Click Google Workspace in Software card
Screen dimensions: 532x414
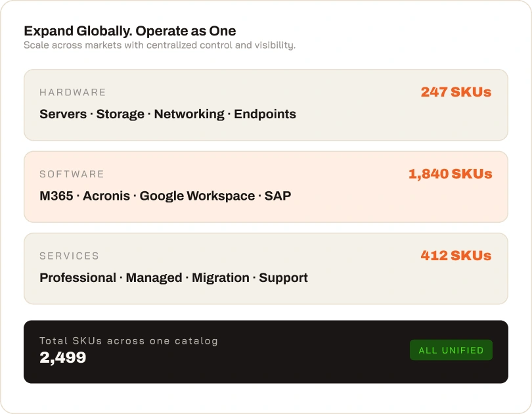[197, 196]
